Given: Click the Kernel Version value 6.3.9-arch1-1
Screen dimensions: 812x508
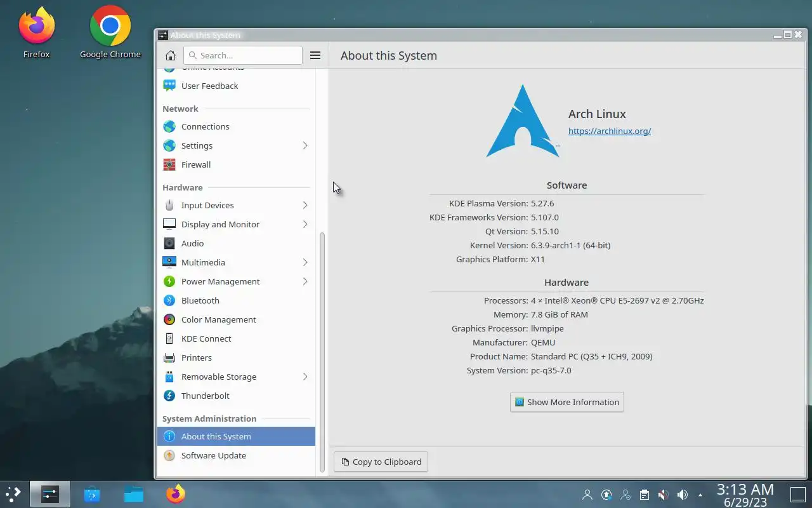Looking at the screenshot, I should pos(571,245).
